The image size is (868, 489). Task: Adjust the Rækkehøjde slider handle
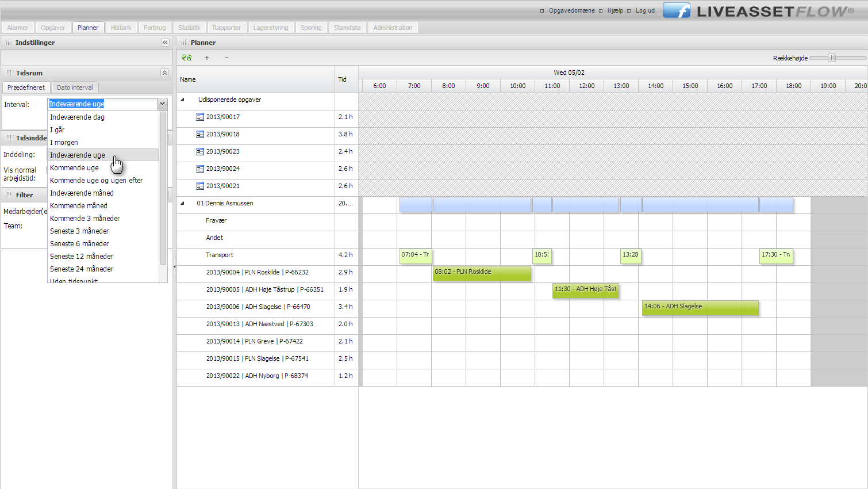[831, 58]
